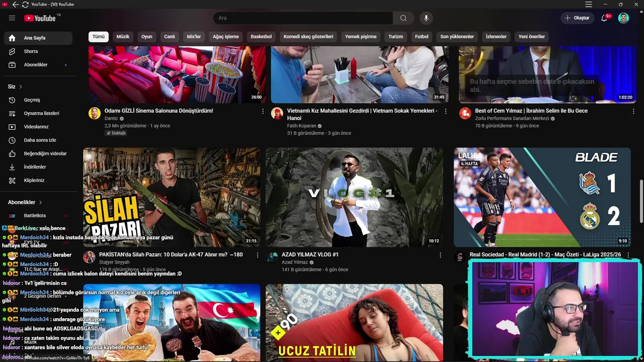The width and height of the screenshot is (644, 362).
Task: Select the Müzik filter chip
Action: pos(123,37)
